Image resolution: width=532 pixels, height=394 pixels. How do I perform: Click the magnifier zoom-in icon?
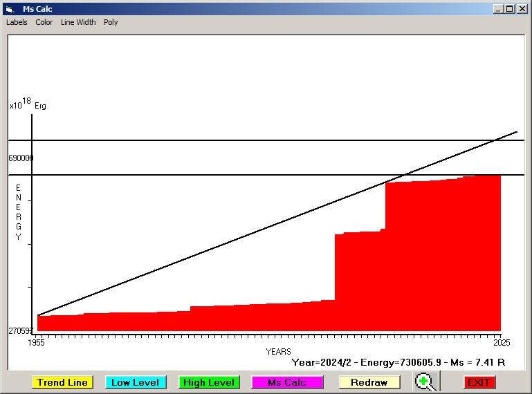point(427,382)
